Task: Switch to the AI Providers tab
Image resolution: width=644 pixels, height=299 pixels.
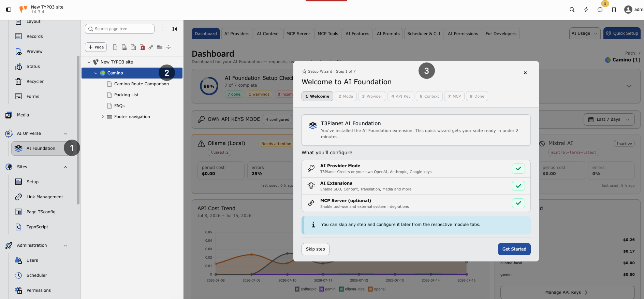Action: coord(237,33)
